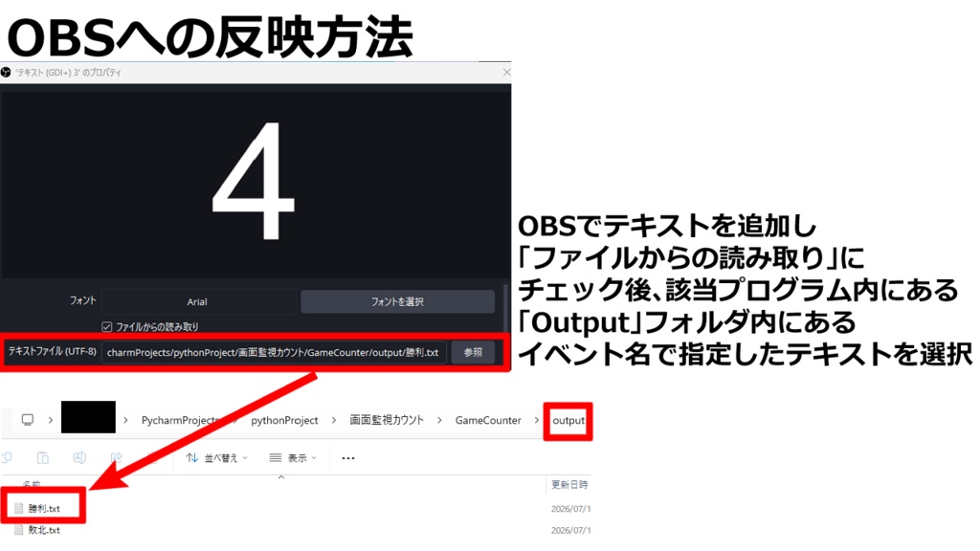Expand the chevron after the PC icon
Viewport: 980px width, 551px height.
51,421
